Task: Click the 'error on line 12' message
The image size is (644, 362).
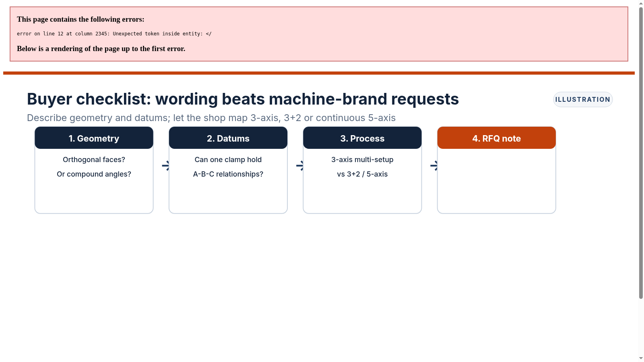Action: pyautogui.click(x=114, y=34)
